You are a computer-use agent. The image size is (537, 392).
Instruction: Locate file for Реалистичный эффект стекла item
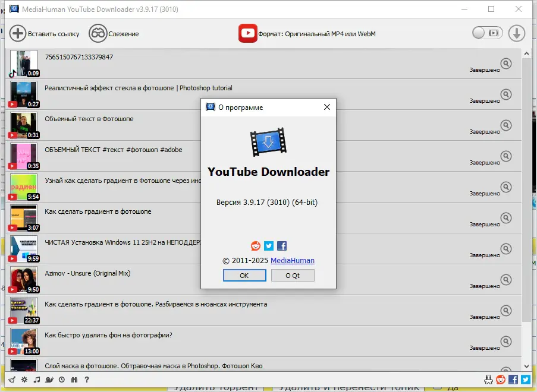[506, 94]
